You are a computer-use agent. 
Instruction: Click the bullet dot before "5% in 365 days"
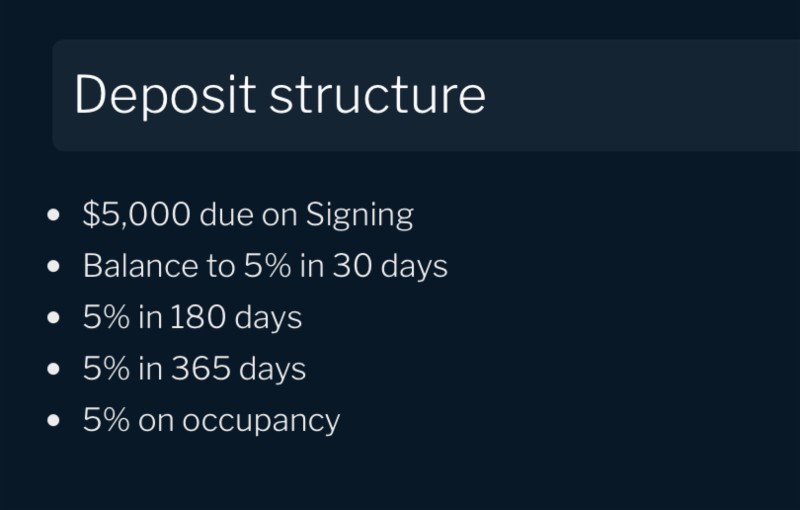click(x=54, y=369)
